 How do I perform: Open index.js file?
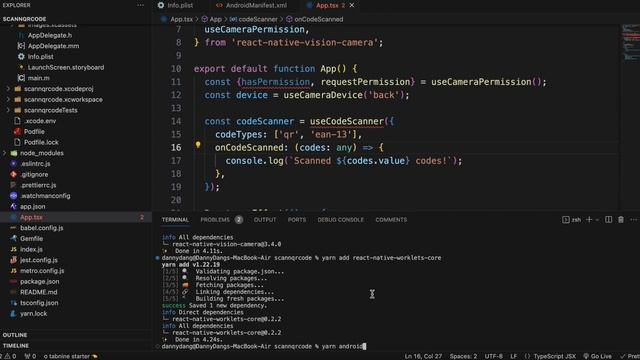(x=31, y=249)
